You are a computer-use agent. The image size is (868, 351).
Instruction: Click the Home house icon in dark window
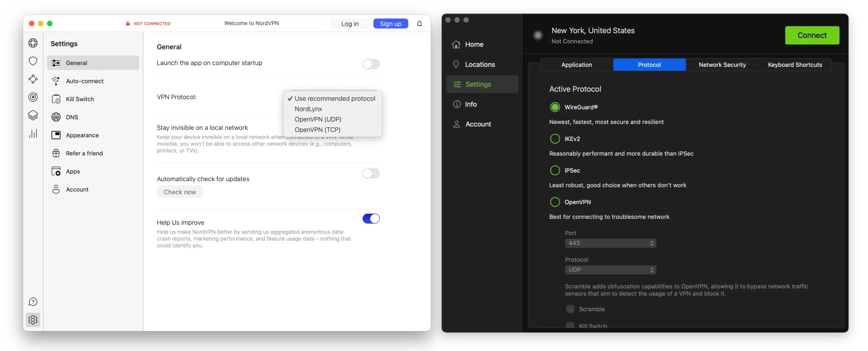pyautogui.click(x=456, y=44)
